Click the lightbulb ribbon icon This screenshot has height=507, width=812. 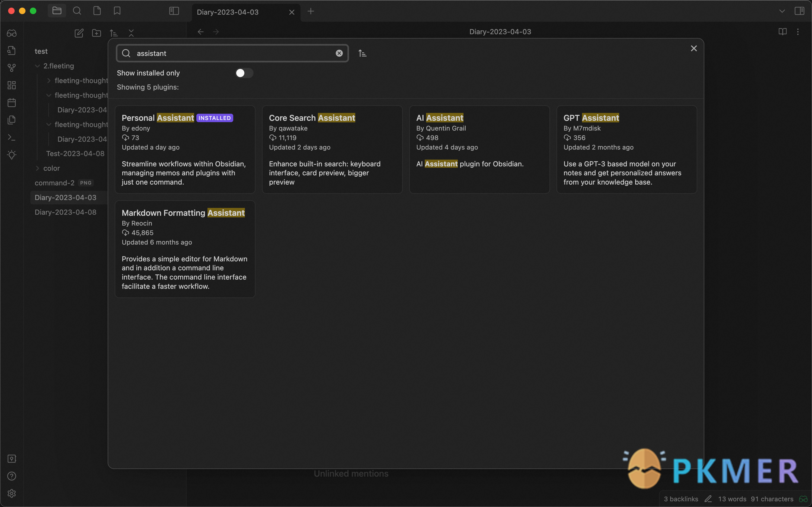click(x=12, y=155)
